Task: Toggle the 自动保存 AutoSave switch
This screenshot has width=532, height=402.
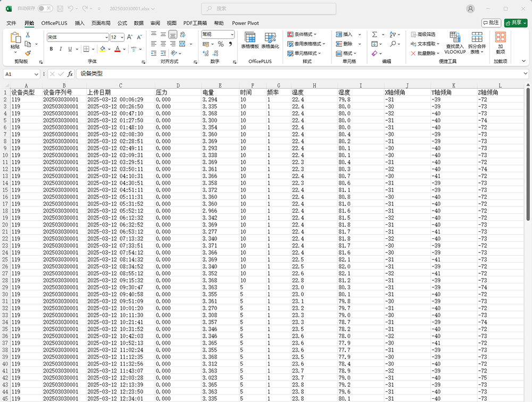Action: coord(45,9)
